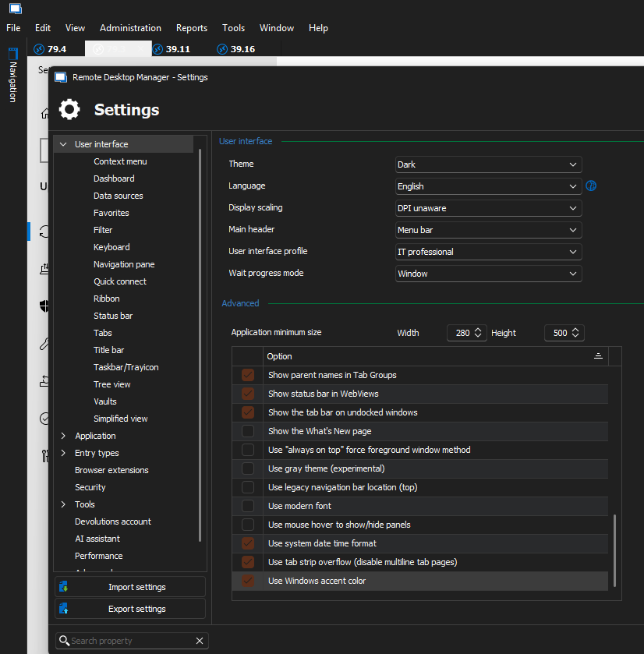Image resolution: width=644 pixels, height=654 pixels.
Task: Collapse the User interface tree node
Action: (x=63, y=144)
